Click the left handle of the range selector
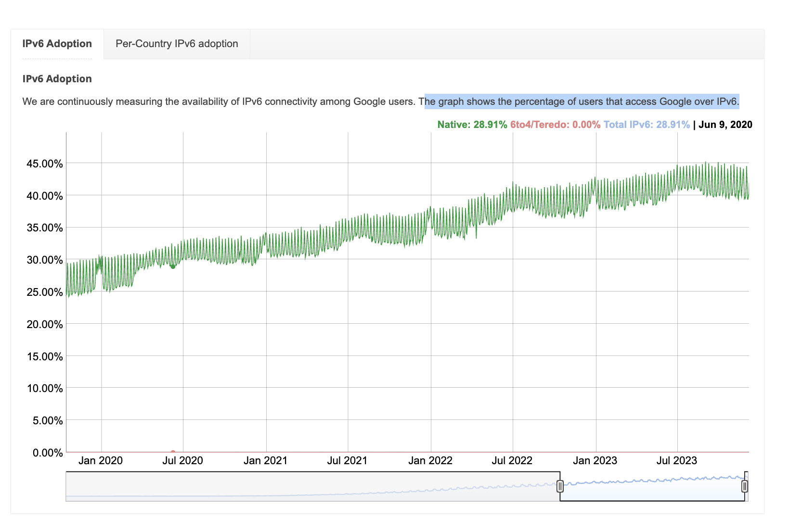This screenshot has width=803, height=532. pyautogui.click(x=560, y=486)
